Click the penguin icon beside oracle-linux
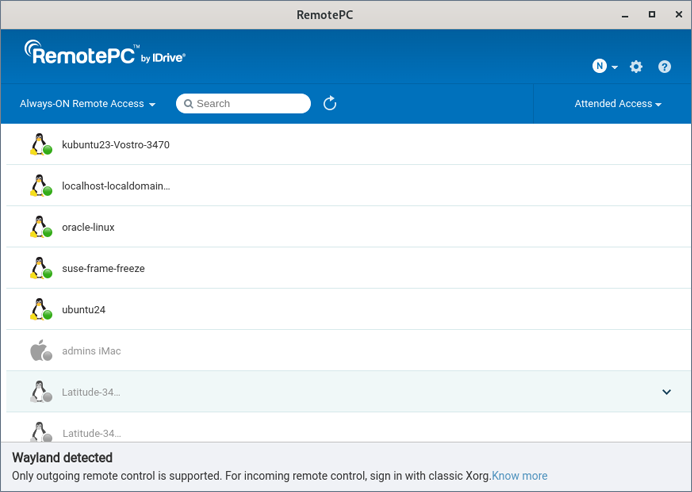The image size is (692, 492). 40,227
